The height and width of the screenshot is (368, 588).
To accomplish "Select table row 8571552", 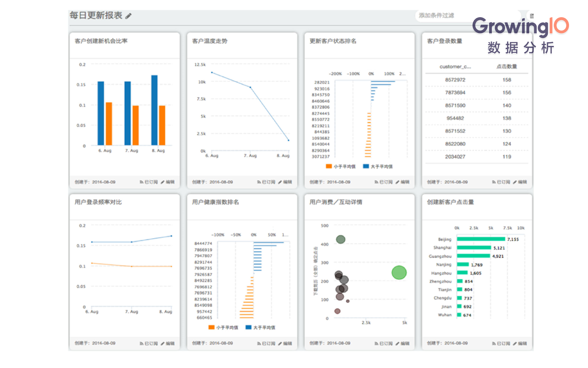I will [x=477, y=131].
